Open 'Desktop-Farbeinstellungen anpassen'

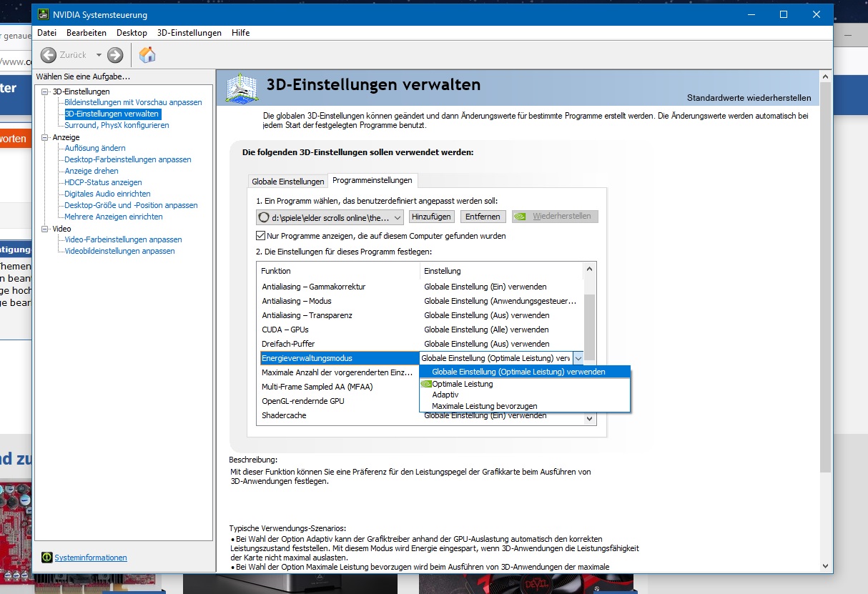[x=128, y=159]
